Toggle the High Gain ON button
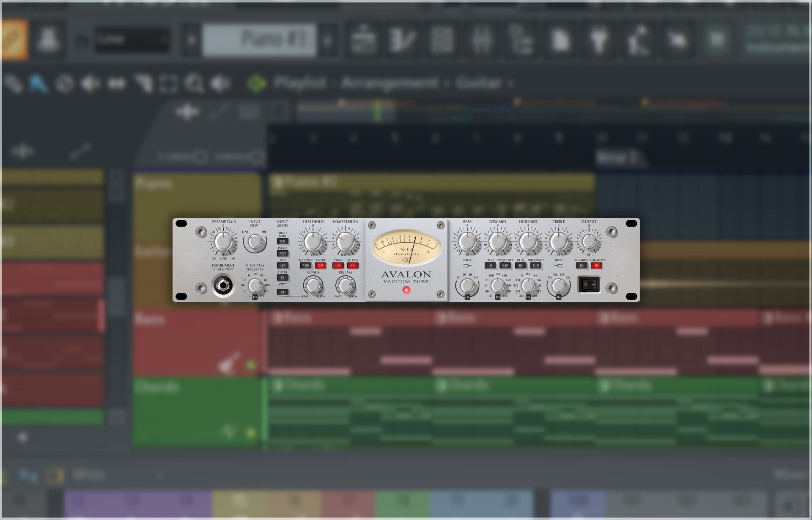Image resolution: width=812 pixels, height=520 pixels. tap(283, 241)
